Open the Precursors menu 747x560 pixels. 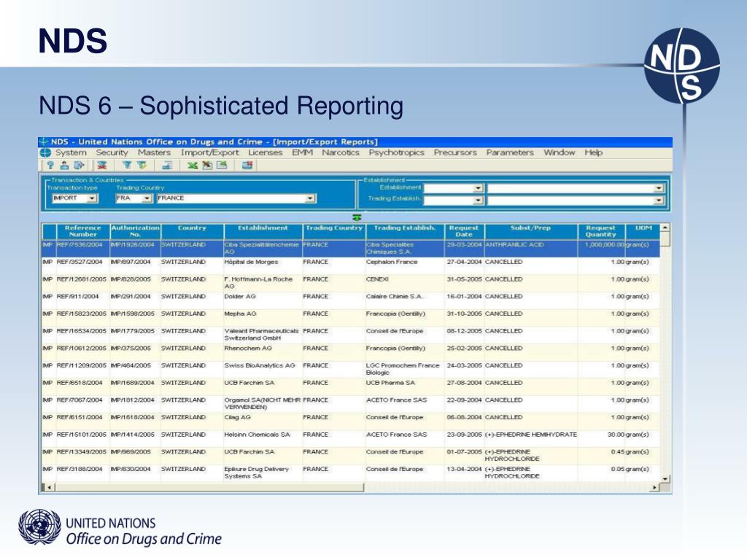pos(455,152)
